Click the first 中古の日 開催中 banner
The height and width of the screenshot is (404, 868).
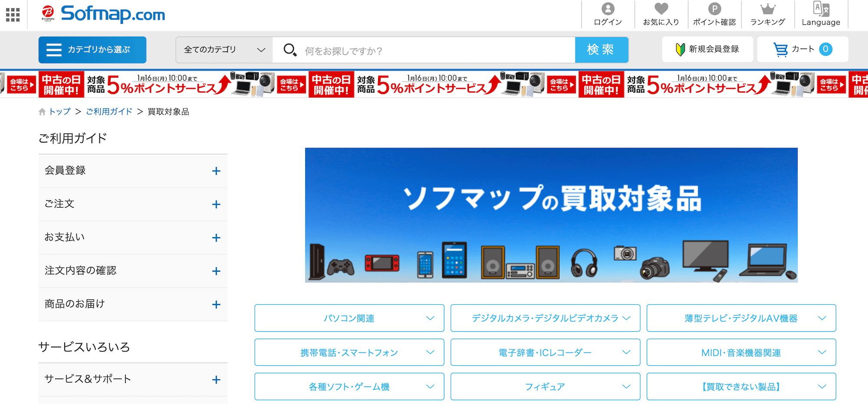click(61, 85)
